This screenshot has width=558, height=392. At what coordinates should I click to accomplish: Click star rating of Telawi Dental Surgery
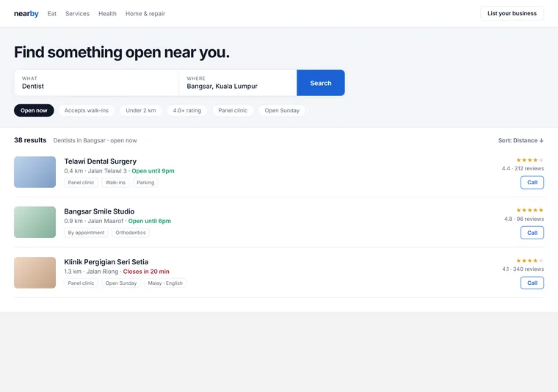(529, 160)
